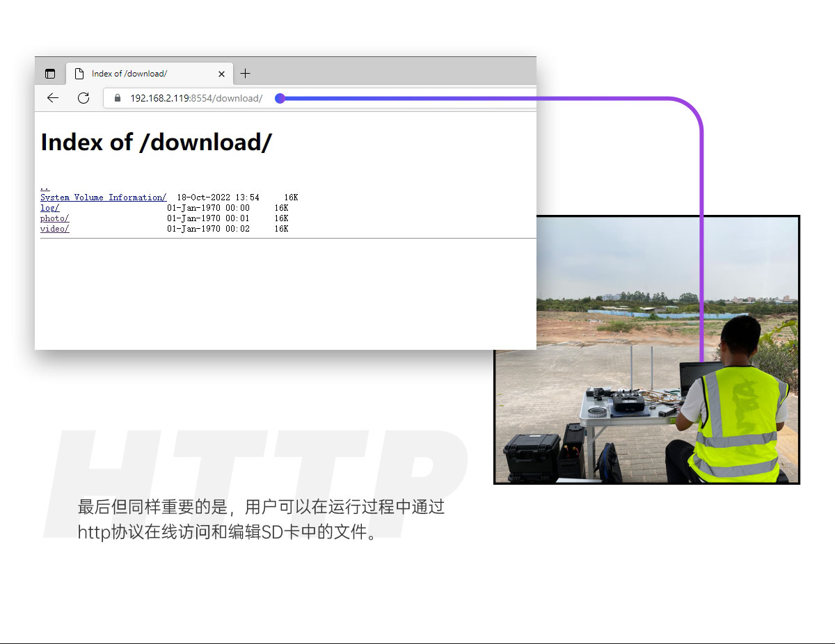Select the Index of /download/ tab title

pyautogui.click(x=129, y=74)
